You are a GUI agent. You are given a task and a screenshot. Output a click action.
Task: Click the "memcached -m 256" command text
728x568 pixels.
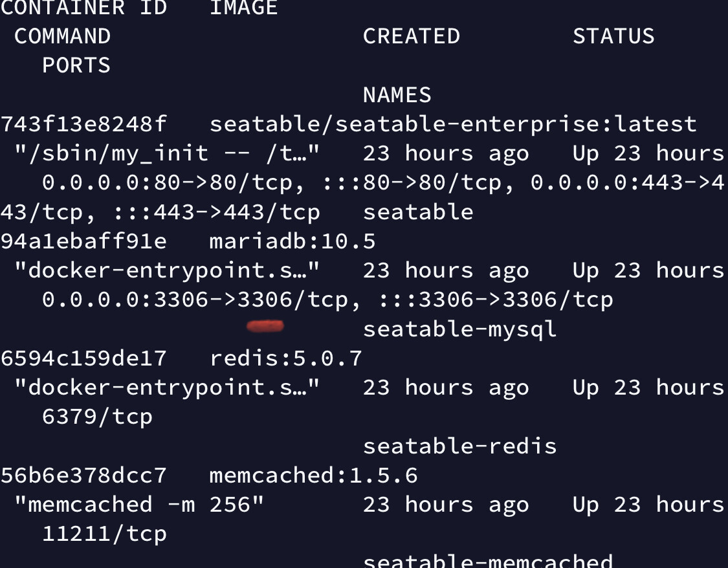(x=139, y=505)
